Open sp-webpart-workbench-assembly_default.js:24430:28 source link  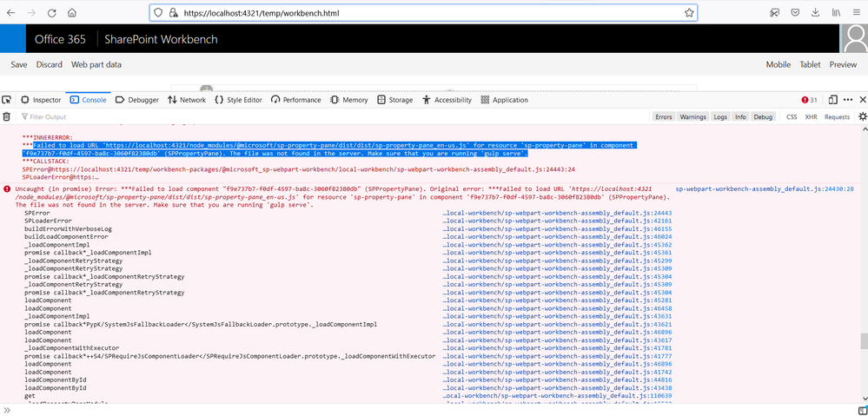pyautogui.click(x=765, y=189)
